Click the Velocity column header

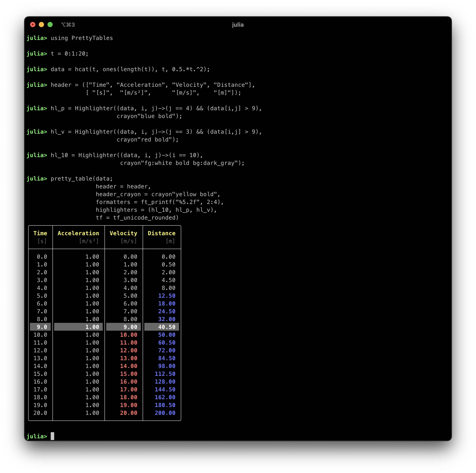[x=123, y=233]
